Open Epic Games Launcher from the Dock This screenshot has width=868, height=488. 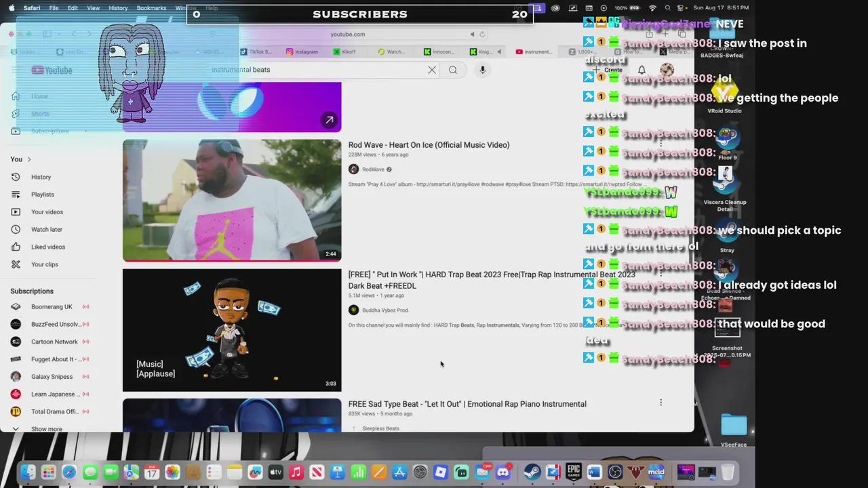click(x=574, y=472)
